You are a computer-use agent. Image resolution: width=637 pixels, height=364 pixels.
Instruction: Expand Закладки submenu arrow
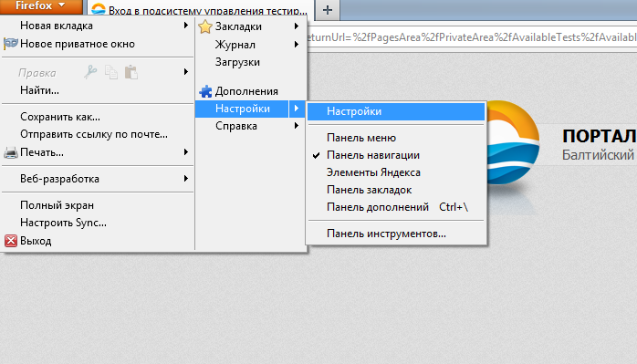[x=297, y=26]
